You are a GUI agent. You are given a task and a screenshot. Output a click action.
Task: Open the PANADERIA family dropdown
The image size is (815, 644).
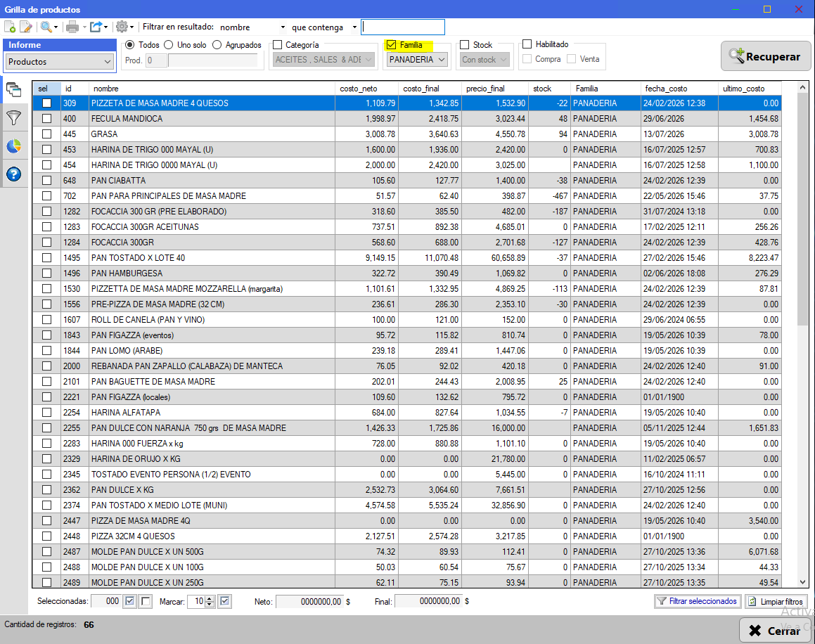tap(418, 60)
